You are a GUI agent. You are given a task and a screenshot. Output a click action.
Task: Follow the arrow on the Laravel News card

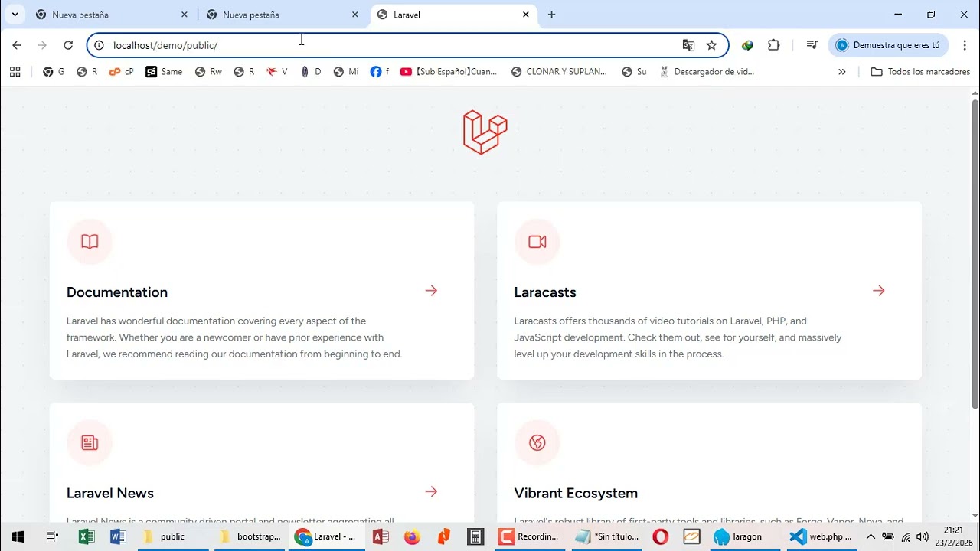click(431, 491)
